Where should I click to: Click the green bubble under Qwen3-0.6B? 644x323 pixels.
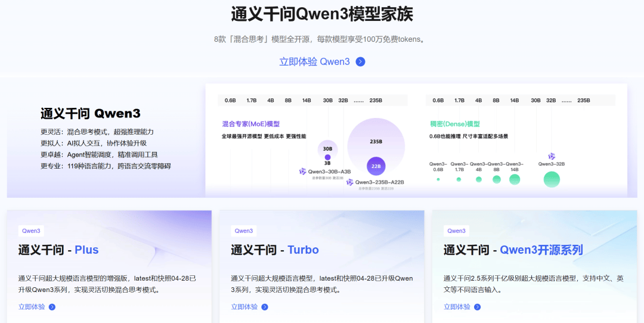coord(438,179)
